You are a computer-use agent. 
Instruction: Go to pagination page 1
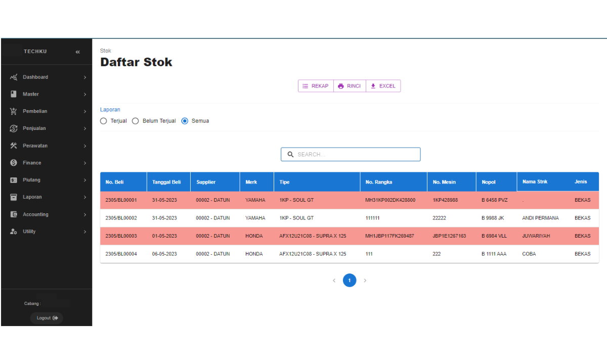pyautogui.click(x=350, y=280)
